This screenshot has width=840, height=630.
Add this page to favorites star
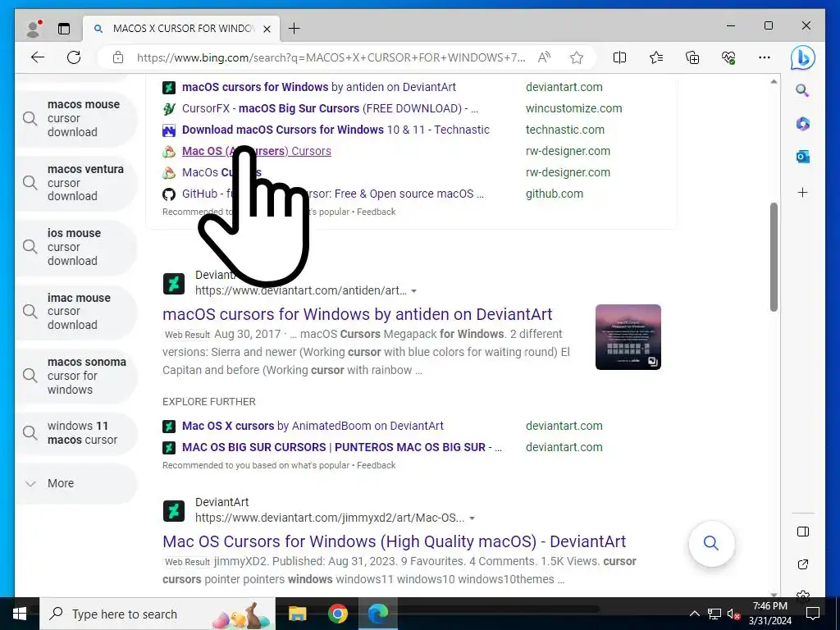point(577,57)
